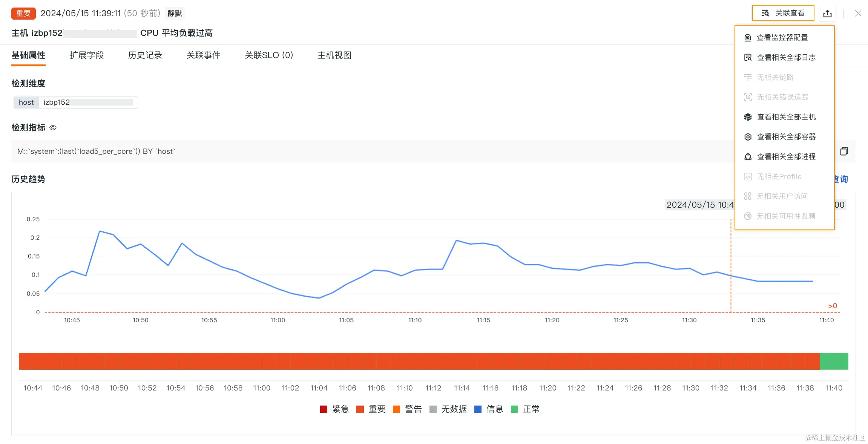Screen dimensions: 868x444
Task: Click the 查看相关全部主机 icon
Action: [748, 117]
